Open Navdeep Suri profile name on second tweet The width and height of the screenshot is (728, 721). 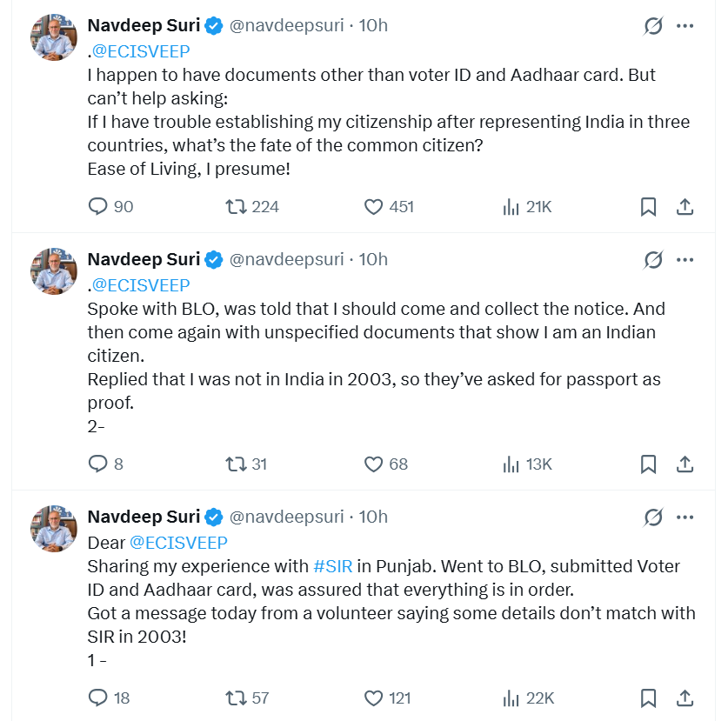144,259
